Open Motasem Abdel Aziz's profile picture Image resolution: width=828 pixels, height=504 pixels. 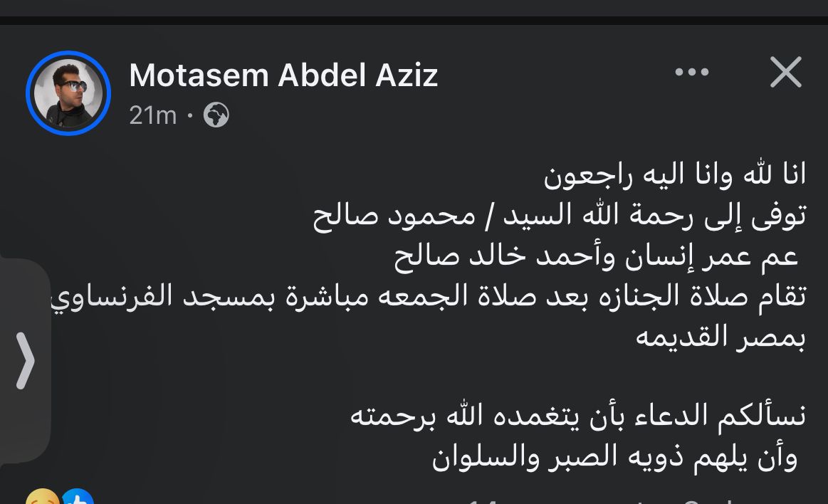(x=68, y=93)
